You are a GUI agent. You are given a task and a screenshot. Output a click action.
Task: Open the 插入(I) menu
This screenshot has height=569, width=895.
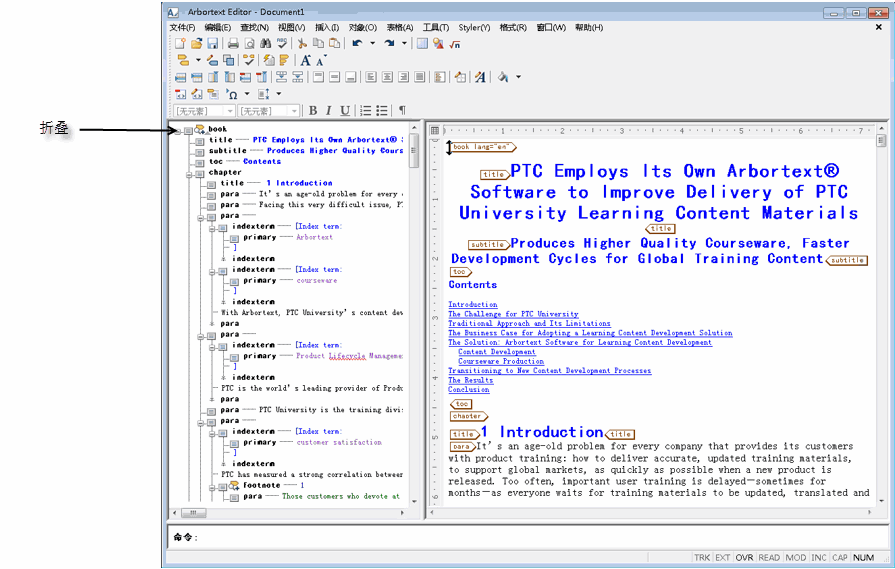click(x=327, y=27)
